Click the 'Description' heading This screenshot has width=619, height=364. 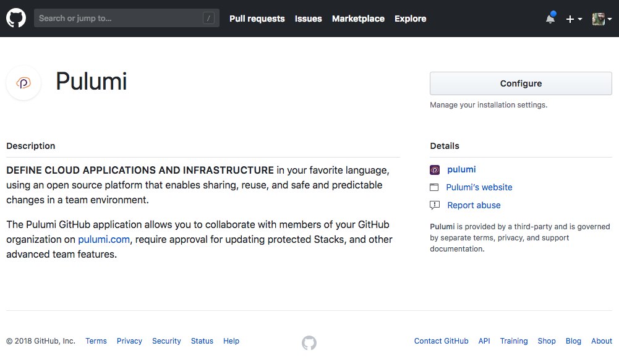(x=31, y=146)
